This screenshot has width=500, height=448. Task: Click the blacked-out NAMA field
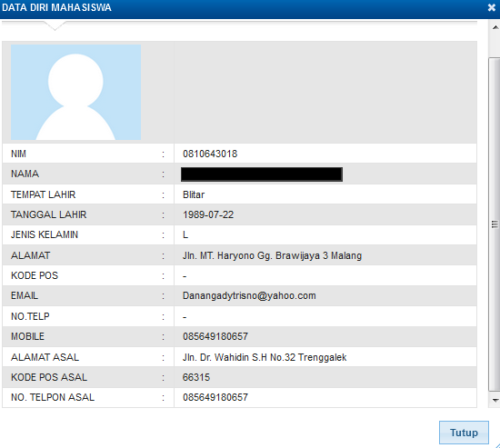pos(262,174)
